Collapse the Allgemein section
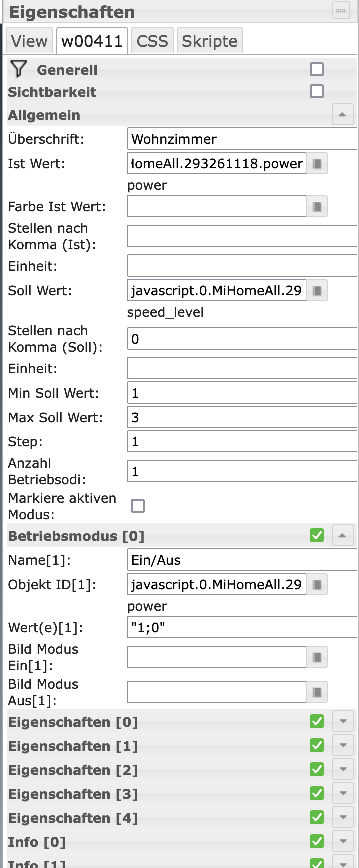The image size is (359, 868). click(342, 115)
